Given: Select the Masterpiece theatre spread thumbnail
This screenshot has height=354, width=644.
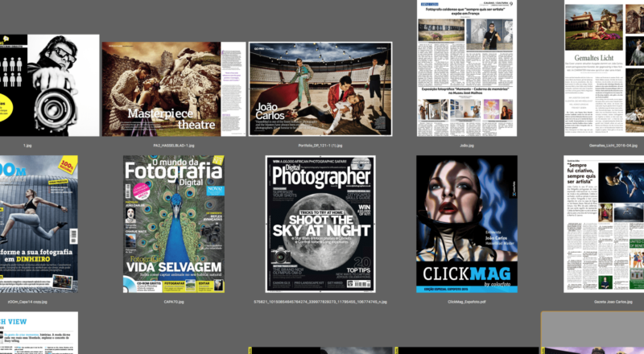Looking at the screenshot, I should coord(174,89).
